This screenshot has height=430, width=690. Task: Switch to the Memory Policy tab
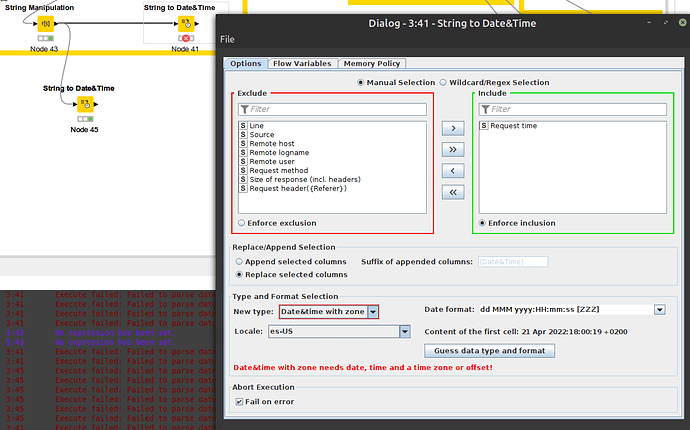[372, 64]
